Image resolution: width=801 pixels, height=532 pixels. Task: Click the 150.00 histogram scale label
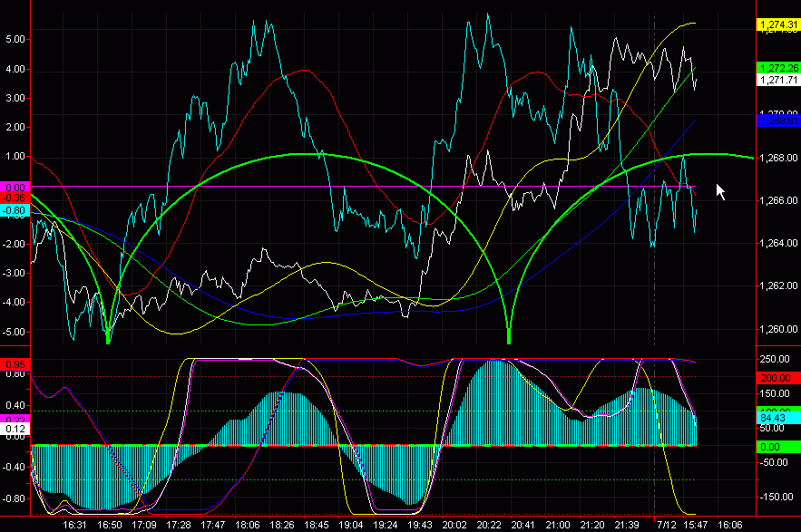click(x=775, y=393)
